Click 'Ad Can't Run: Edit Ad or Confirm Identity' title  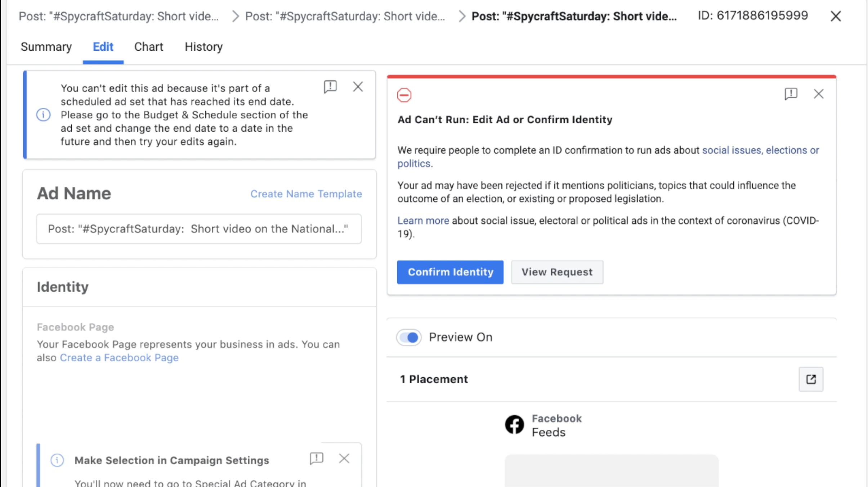(505, 120)
